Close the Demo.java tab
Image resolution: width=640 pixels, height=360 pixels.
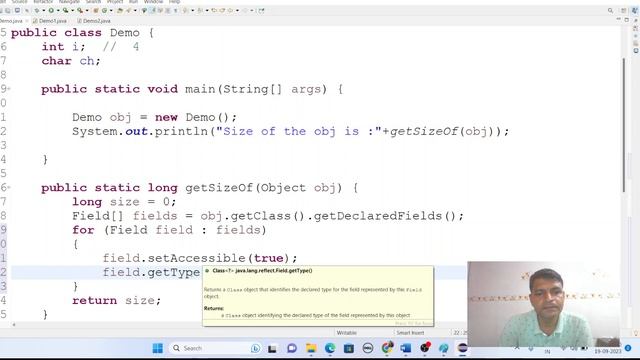pos(27,21)
